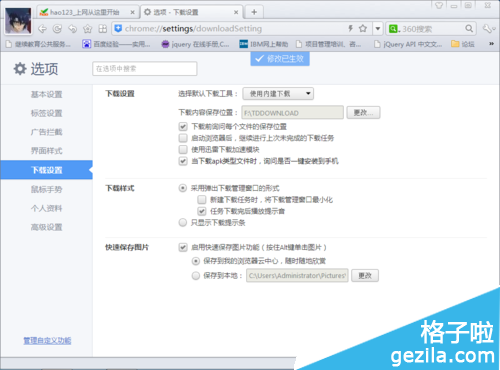Open 广告拦截 in the sidebar
This screenshot has width=500, height=370.
pyautogui.click(x=47, y=132)
